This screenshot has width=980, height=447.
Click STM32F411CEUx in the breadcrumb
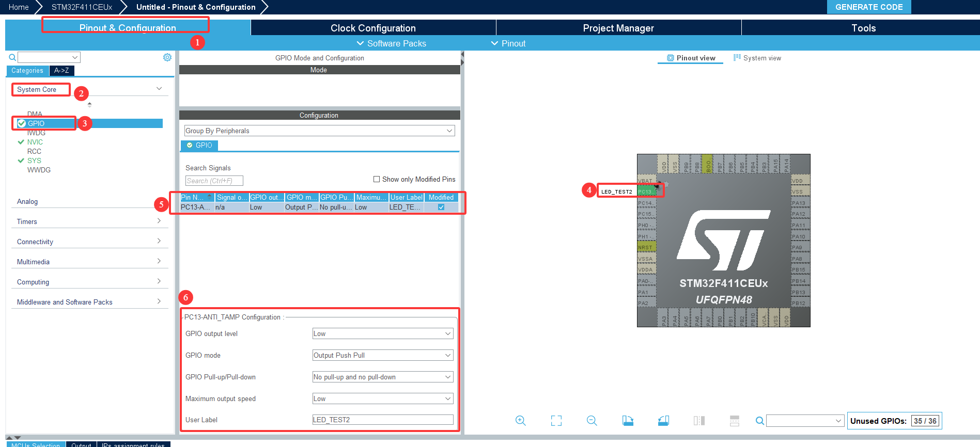coord(82,7)
